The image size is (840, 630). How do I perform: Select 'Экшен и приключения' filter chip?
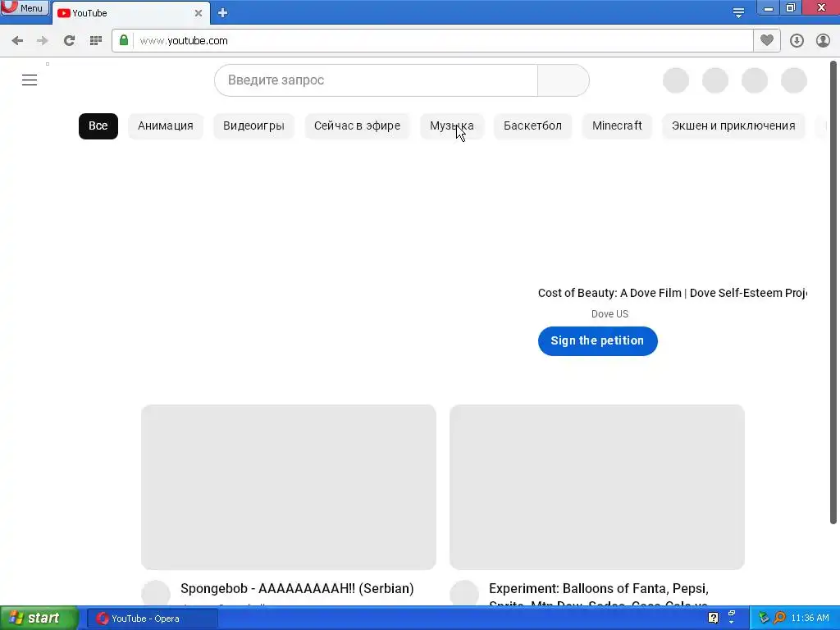click(733, 126)
